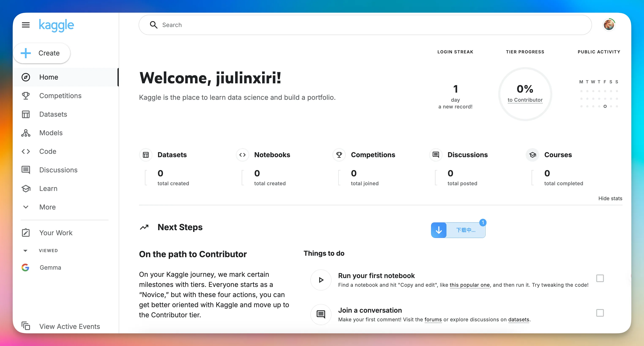The height and width of the screenshot is (346, 644).
Task: Click the Hide stats link
Action: [610, 199]
